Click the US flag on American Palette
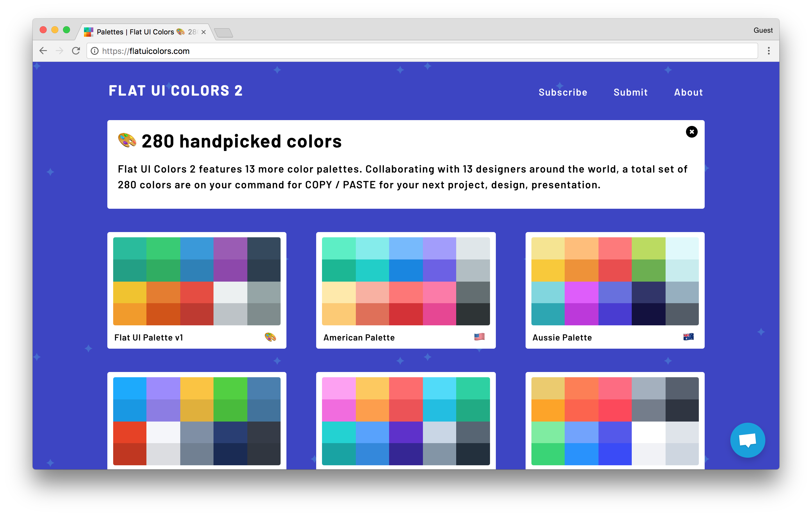 pyautogui.click(x=479, y=337)
